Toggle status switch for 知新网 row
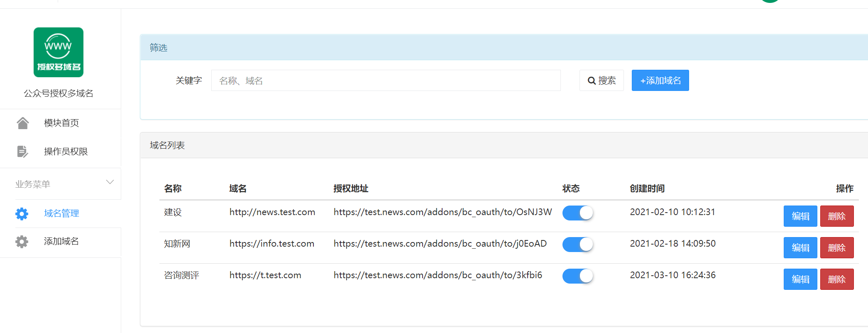 [x=578, y=245]
